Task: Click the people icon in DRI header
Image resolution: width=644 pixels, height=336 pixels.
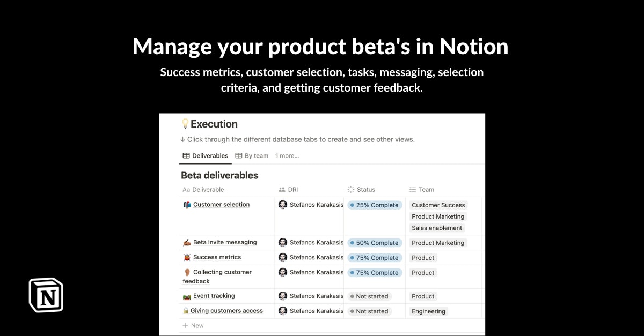Action: click(x=282, y=190)
